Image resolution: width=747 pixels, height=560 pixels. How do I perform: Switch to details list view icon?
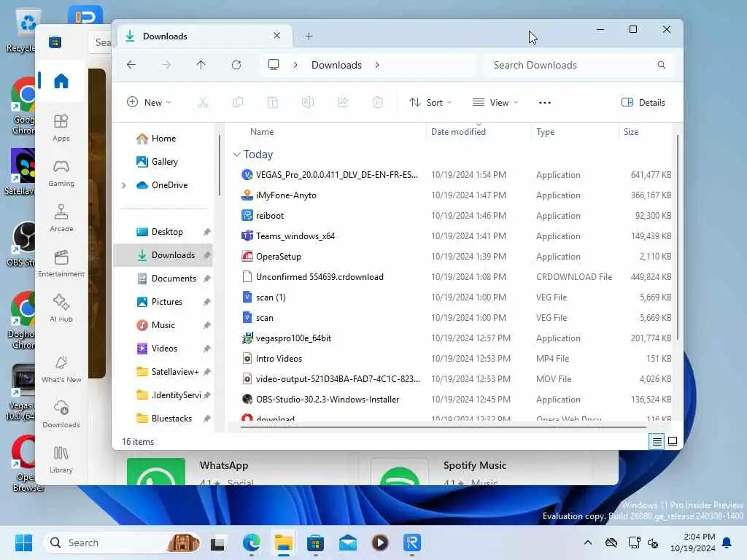click(x=657, y=441)
